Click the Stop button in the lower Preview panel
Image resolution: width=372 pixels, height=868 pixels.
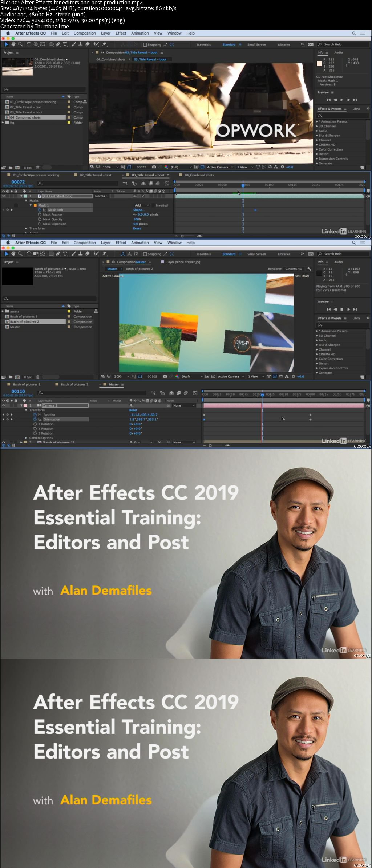point(341,309)
